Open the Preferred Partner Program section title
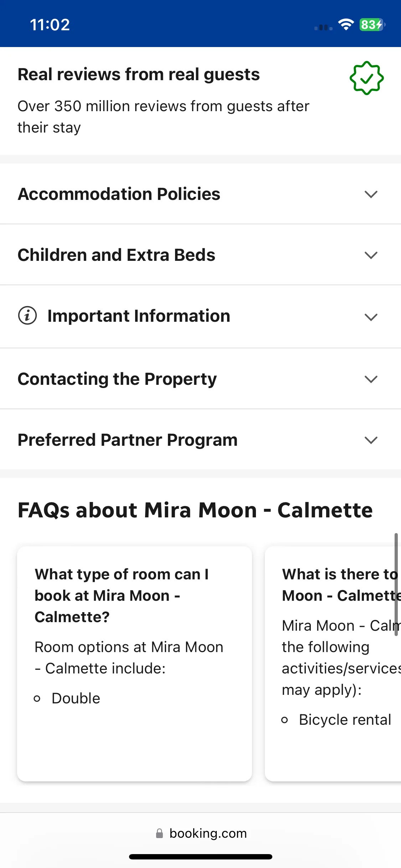Image resolution: width=401 pixels, height=868 pixels. point(128,440)
